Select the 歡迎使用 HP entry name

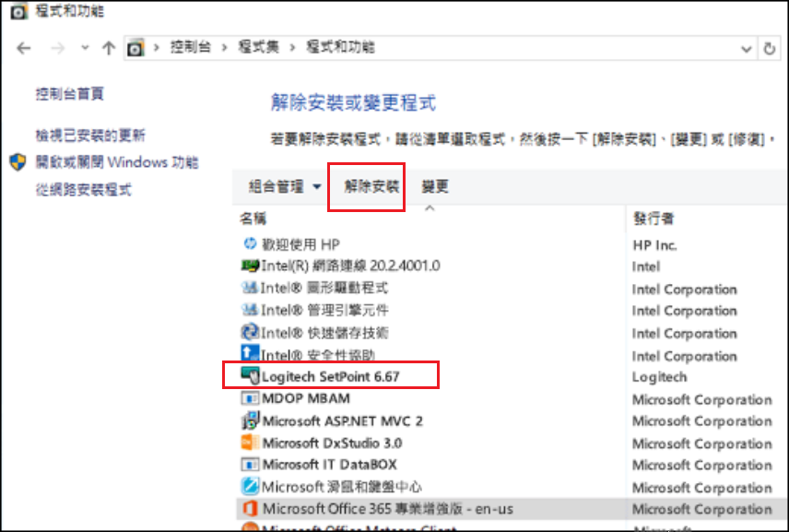tap(300, 245)
